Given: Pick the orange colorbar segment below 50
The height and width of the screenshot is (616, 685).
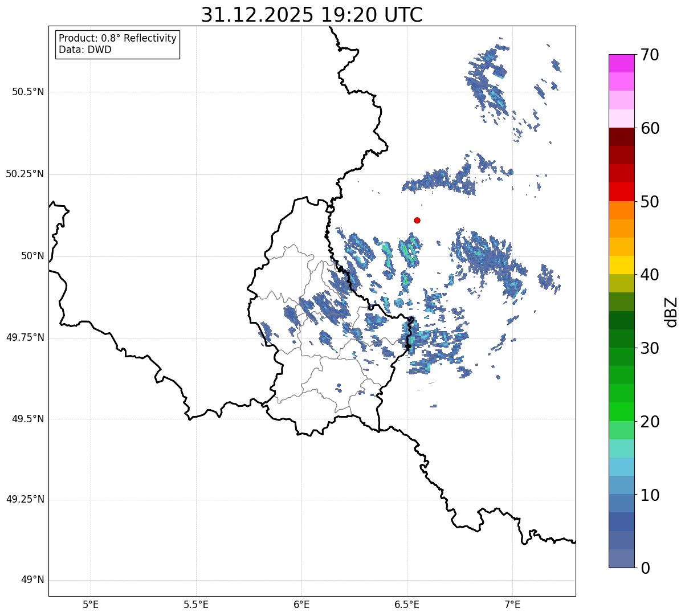Looking at the screenshot, I should click(622, 210).
